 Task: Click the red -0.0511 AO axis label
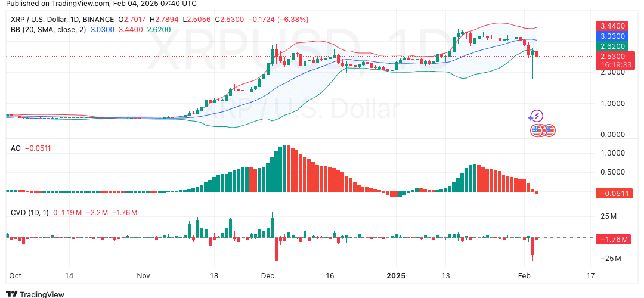pos(613,193)
